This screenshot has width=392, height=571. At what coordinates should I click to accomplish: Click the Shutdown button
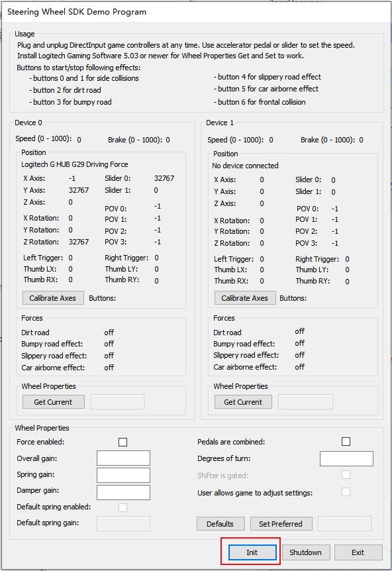click(x=306, y=552)
